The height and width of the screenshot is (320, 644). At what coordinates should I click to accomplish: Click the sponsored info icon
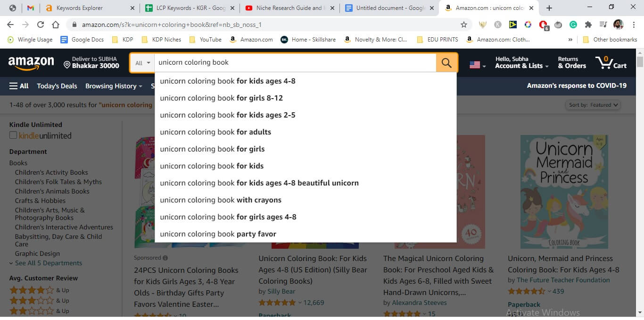pyautogui.click(x=165, y=258)
